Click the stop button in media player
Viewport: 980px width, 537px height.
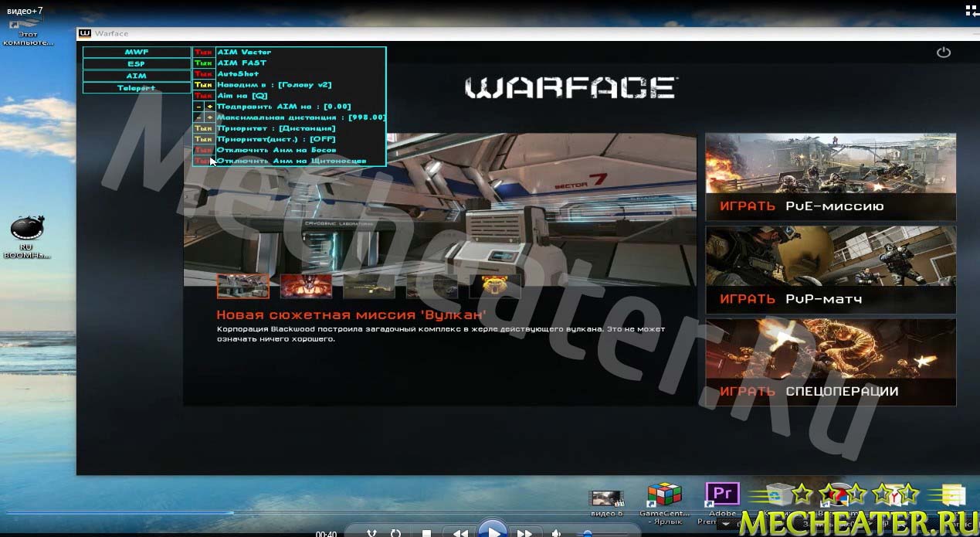click(426, 533)
